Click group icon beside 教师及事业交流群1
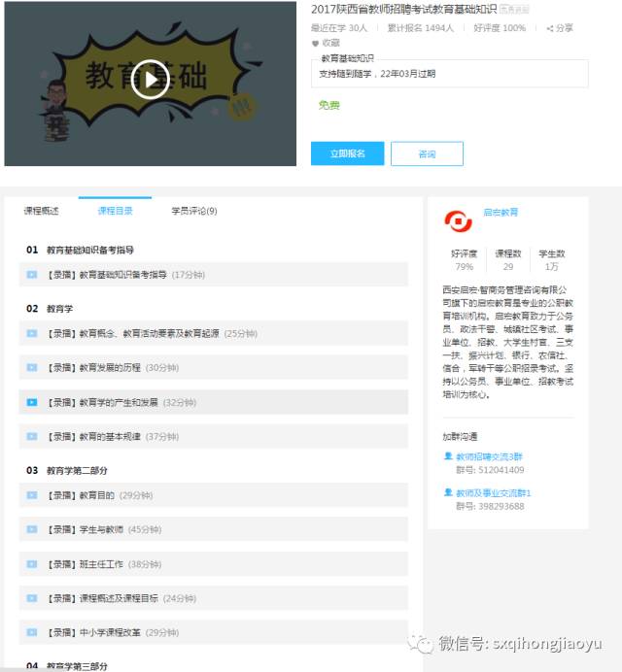 448,492
